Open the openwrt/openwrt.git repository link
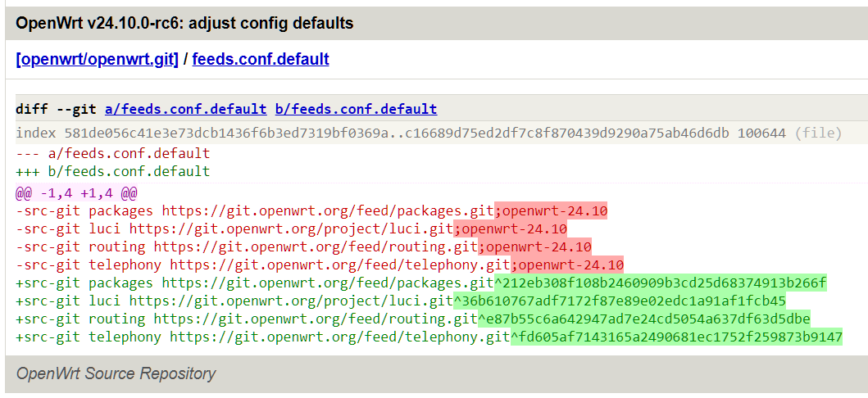 point(98,59)
